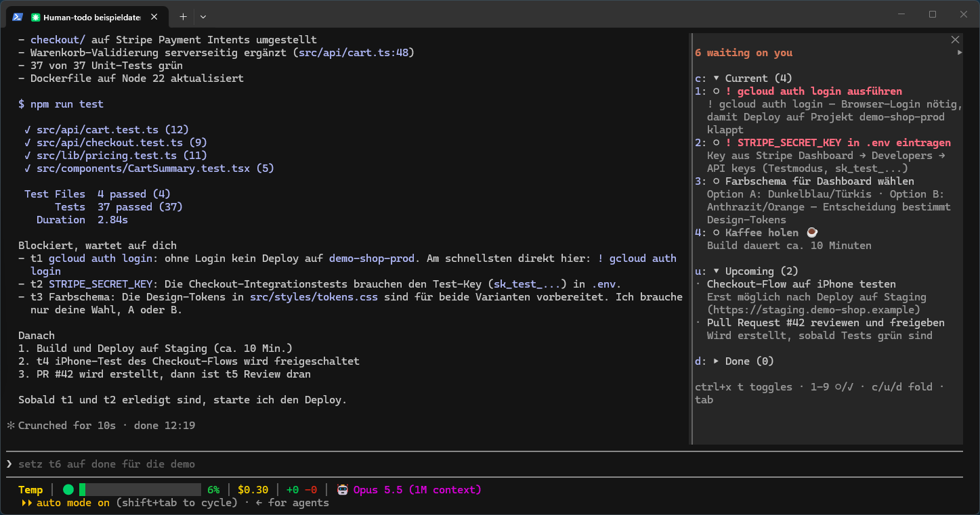Viewport: 980px width, 515px height.
Task: Toggle the Farbschema für Dashboard wählen circle
Action: (717, 181)
